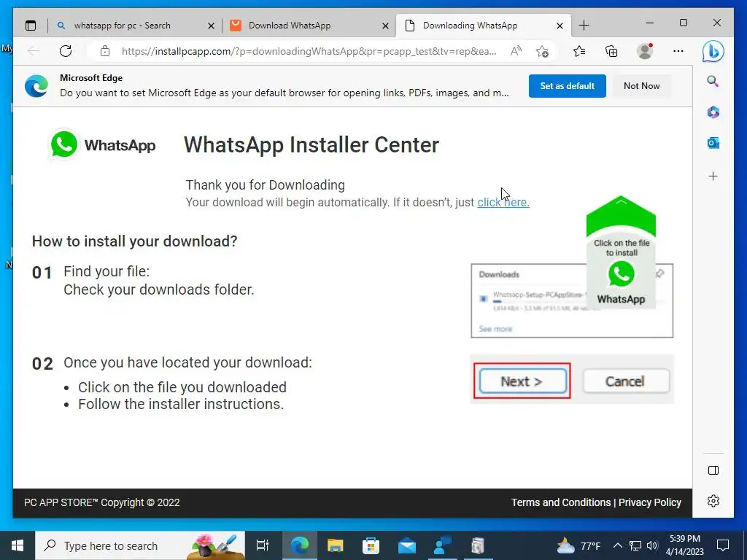
Task: Open Terms and Conditions link
Action: [x=561, y=502]
